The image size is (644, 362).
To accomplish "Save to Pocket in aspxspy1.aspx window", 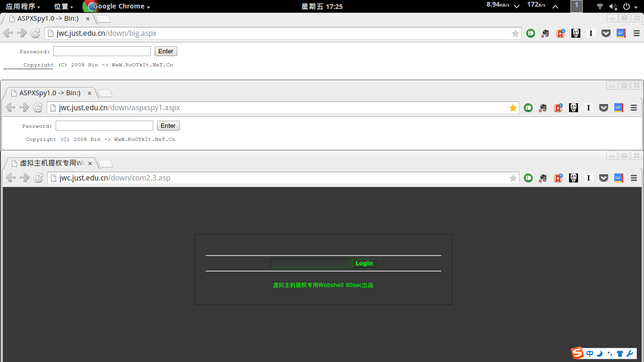I will [603, 107].
